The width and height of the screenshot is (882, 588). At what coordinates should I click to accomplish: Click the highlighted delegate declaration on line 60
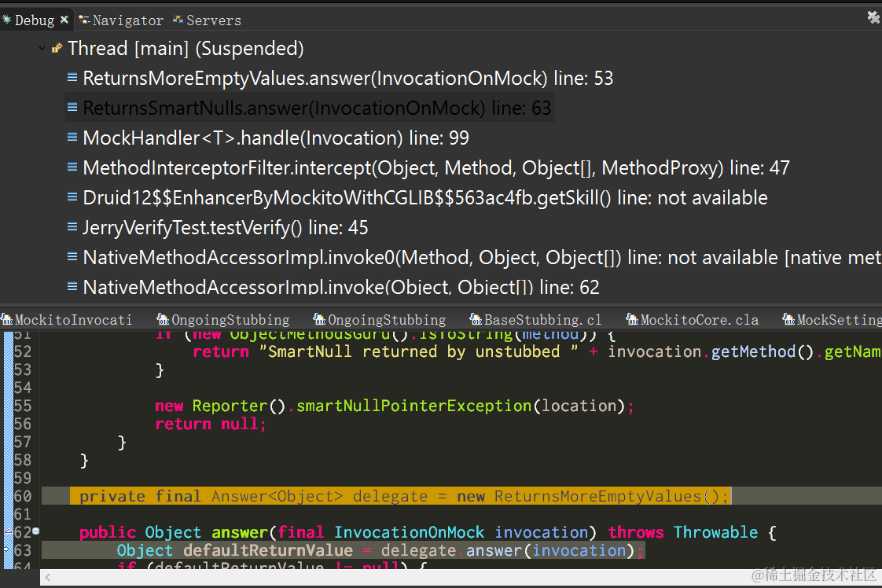coord(400,496)
